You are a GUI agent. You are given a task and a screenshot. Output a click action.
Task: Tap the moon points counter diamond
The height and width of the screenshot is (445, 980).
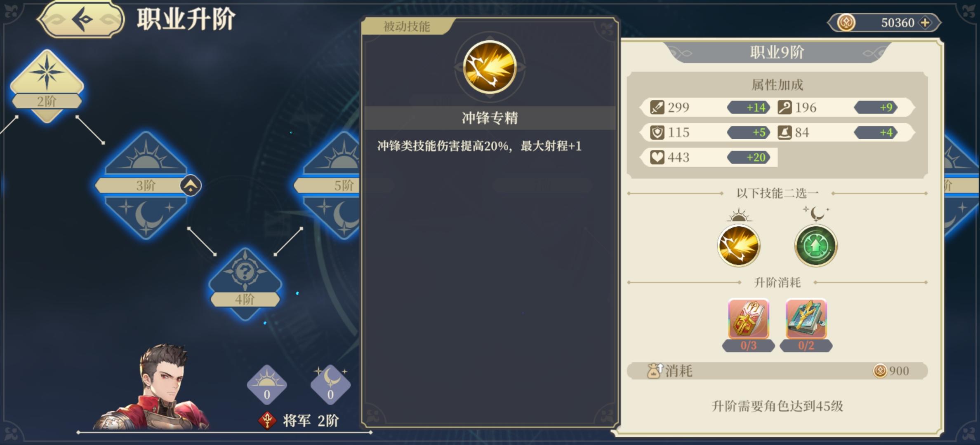point(330,385)
